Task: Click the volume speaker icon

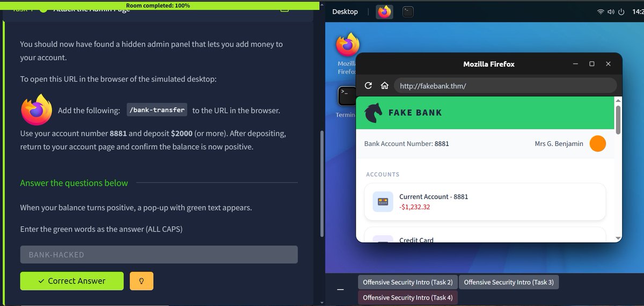Action: click(611, 12)
